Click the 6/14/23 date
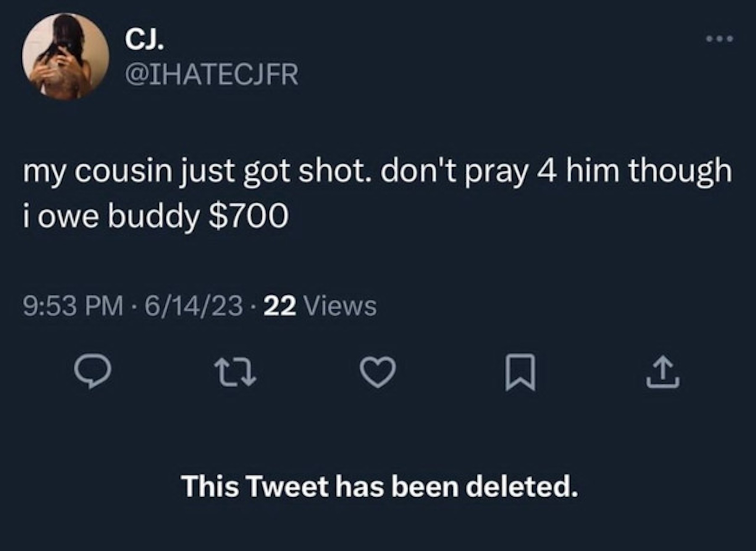This screenshot has width=756, height=551. [194, 306]
